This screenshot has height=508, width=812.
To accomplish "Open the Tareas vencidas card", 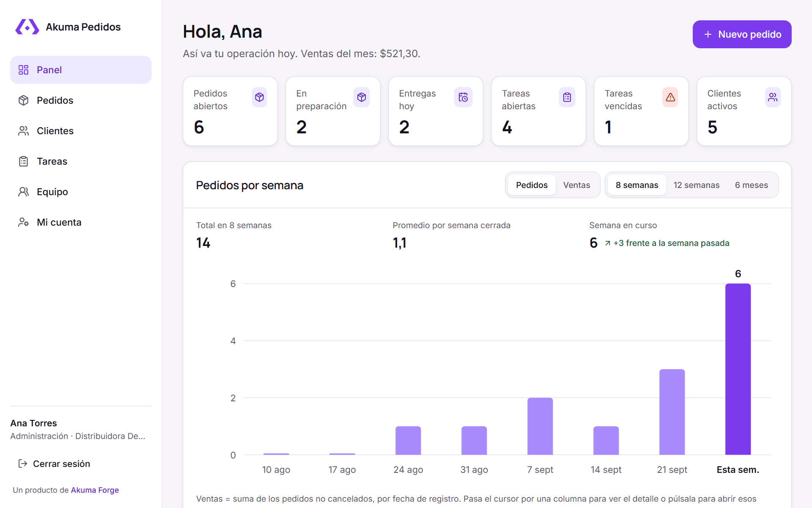I will pyautogui.click(x=641, y=111).
